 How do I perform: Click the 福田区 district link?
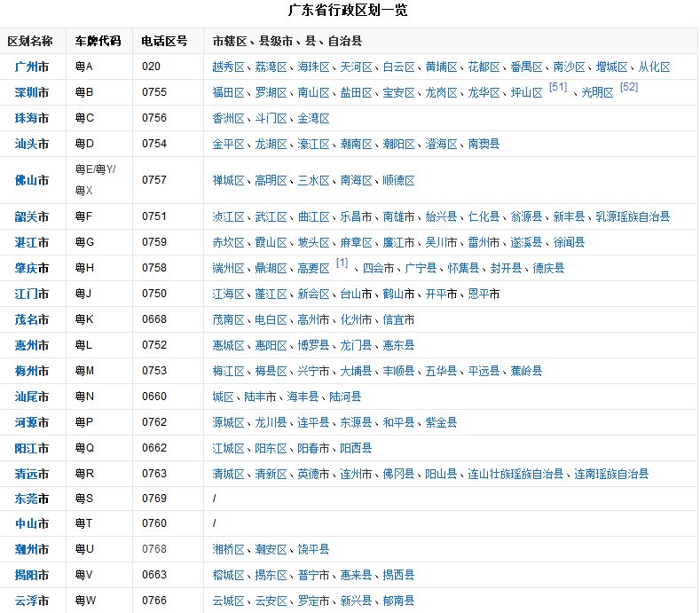pyautogui.click(x=228, y=92)
